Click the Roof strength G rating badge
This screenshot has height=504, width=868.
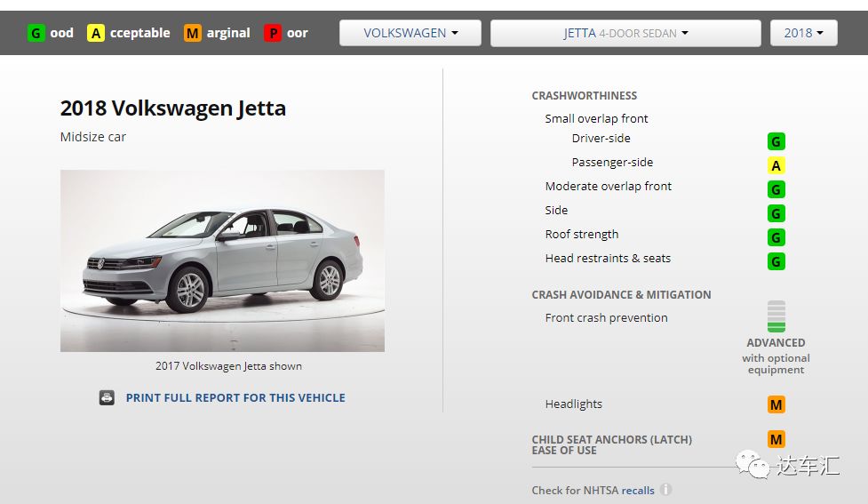(776, 237)
